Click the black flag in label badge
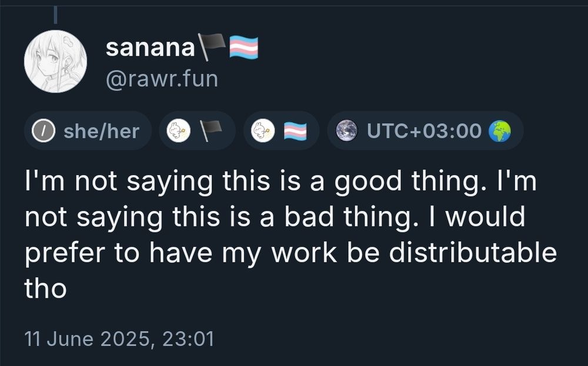588x366 pixels. [212, 130]
